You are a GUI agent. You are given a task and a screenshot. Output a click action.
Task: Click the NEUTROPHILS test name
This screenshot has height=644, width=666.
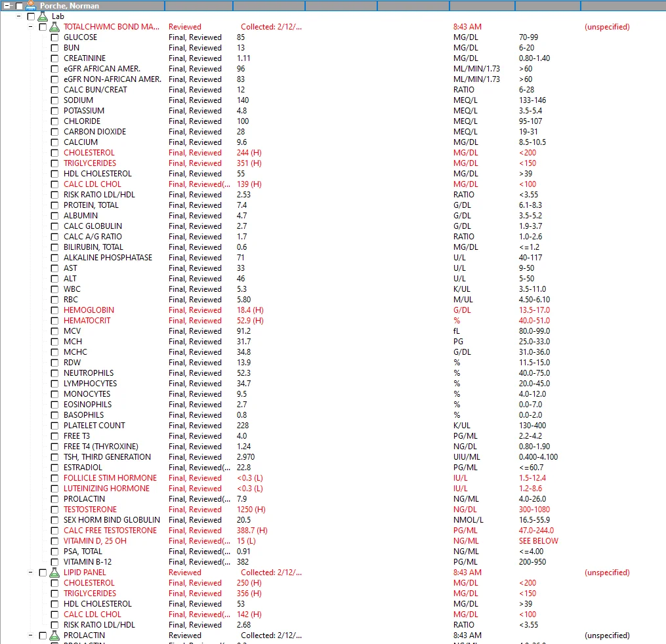(x=89, y=373)
